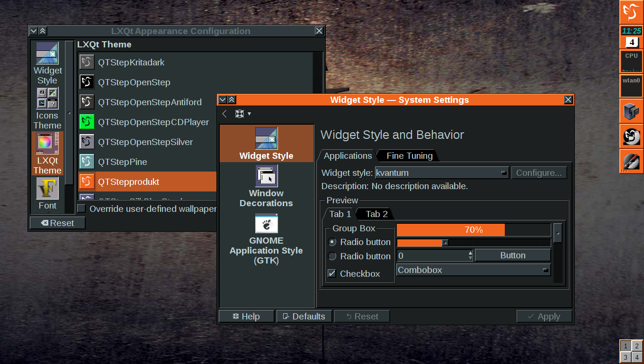Click preview spinbox number field
The image size is (644, 364).
pyautogui.click(x=432, y=255)
